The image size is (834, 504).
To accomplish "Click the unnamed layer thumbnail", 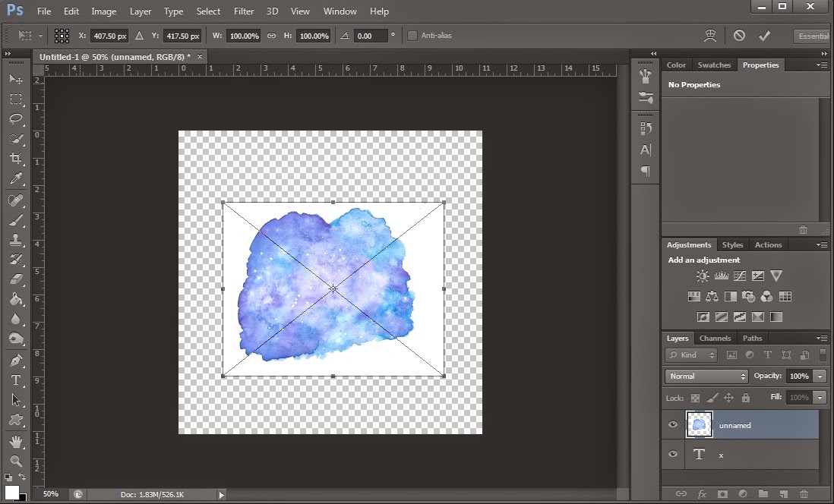I will click(x=699, y=424).
